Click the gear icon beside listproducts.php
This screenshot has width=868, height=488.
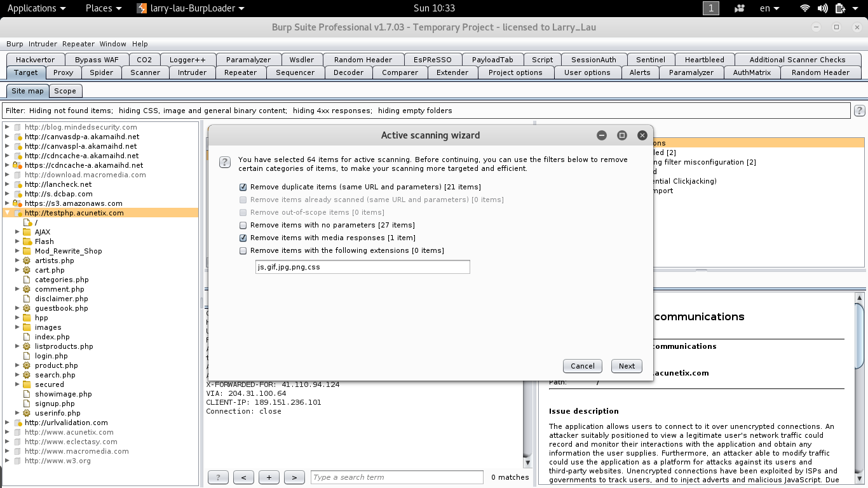tap(27, 346)
